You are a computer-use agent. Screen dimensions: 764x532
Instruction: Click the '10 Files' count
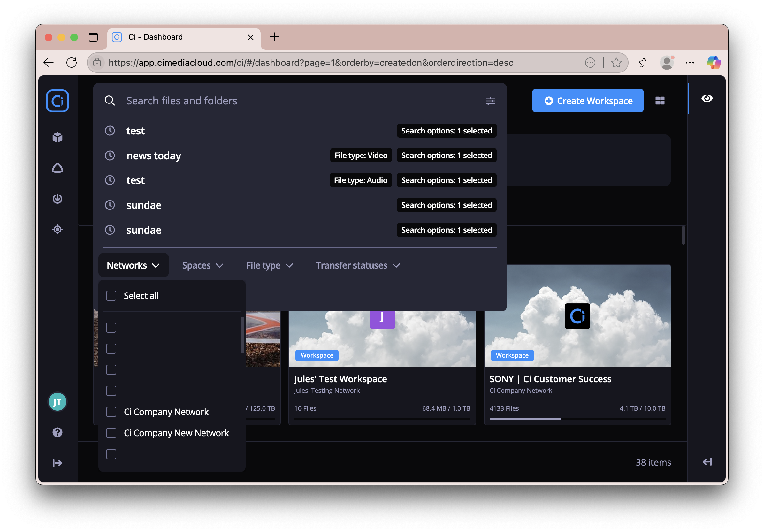[x=305, y=408]
